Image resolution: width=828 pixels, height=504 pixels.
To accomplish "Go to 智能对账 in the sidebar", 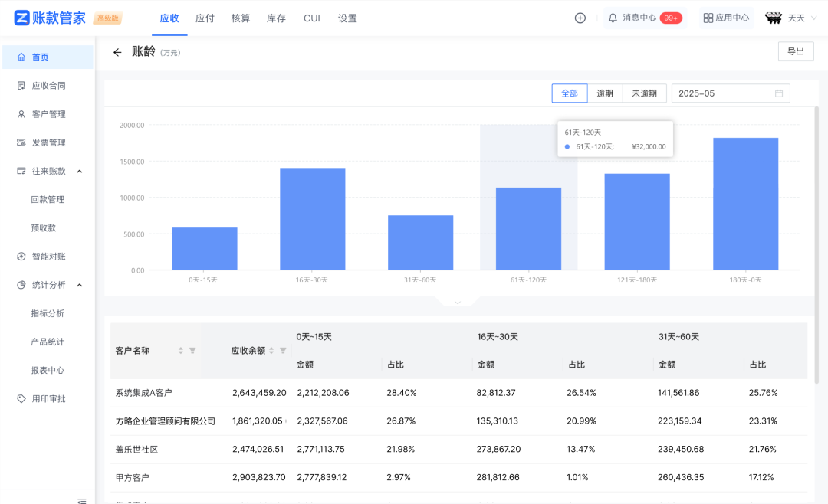I will coord(48,256).
